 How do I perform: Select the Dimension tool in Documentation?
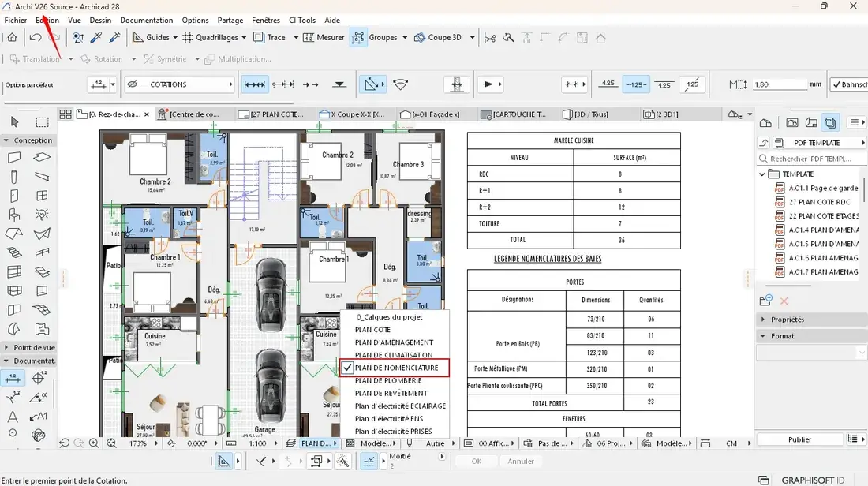click(12, 378)
